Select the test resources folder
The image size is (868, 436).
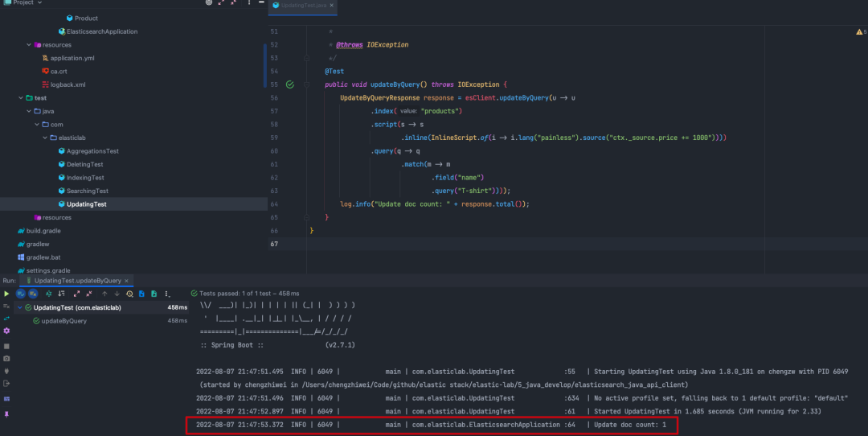52,218
